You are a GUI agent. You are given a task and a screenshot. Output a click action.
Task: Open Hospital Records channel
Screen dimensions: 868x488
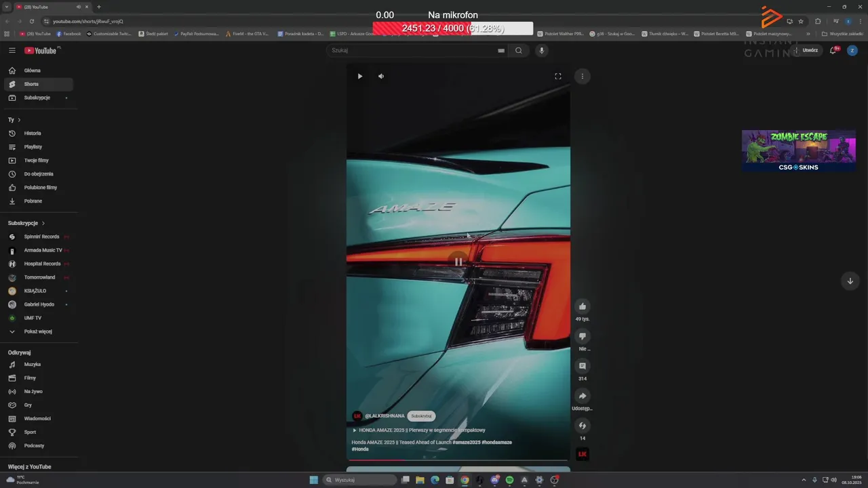point(39,264)
